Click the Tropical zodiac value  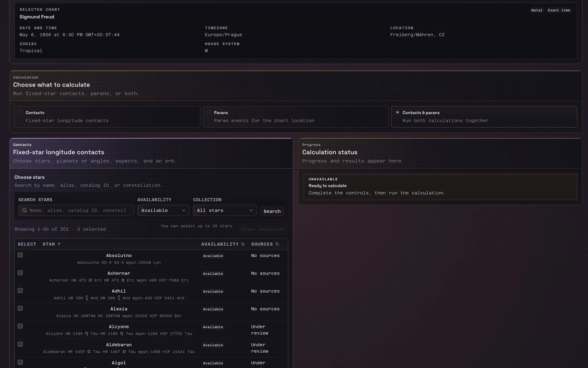point(31,51)
